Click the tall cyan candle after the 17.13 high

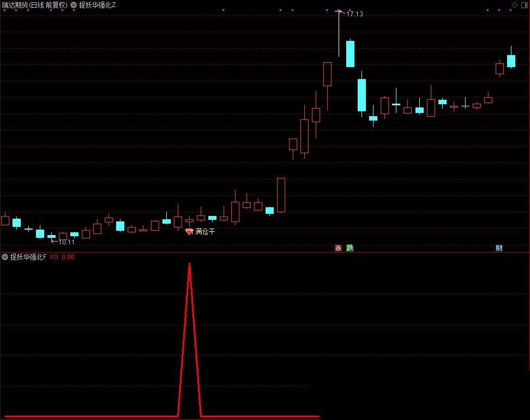350,54
